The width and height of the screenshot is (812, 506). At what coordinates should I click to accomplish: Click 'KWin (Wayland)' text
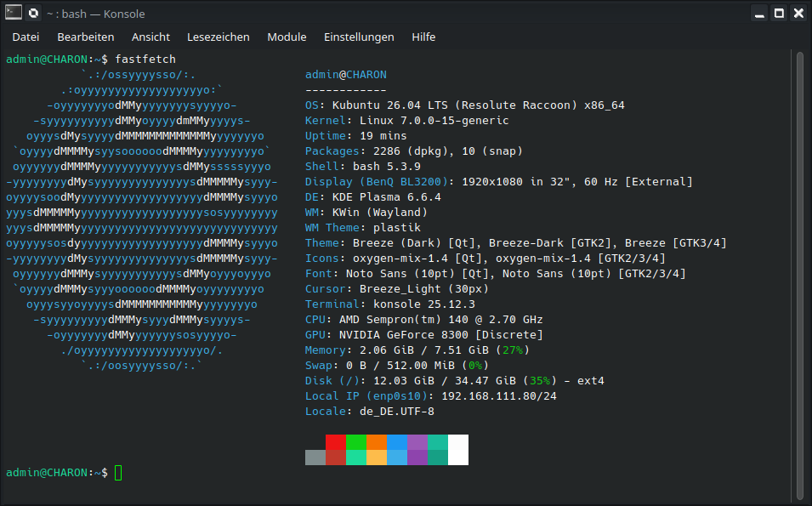coord(379,213)
